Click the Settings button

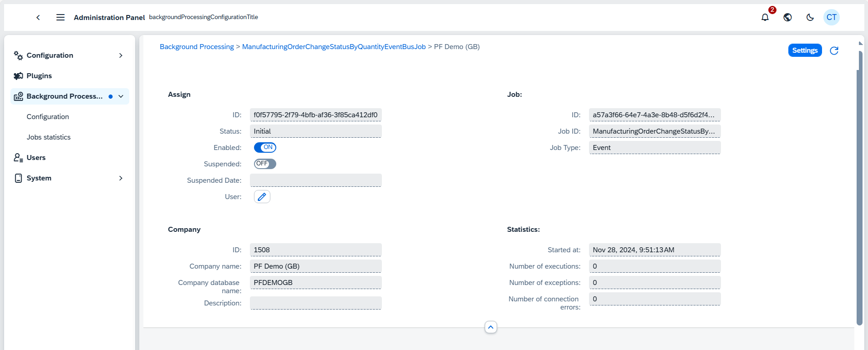click(805, 50)
